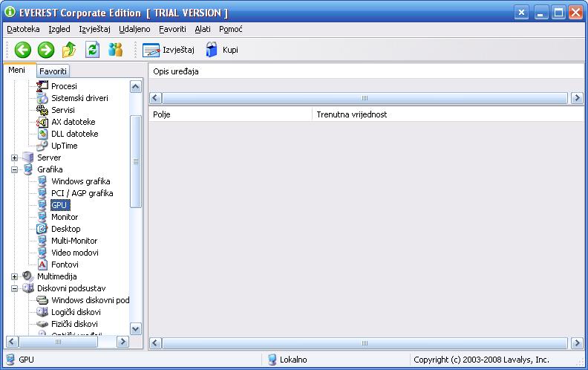Click the Izvještaj report toolbar icon

point(151,50)
